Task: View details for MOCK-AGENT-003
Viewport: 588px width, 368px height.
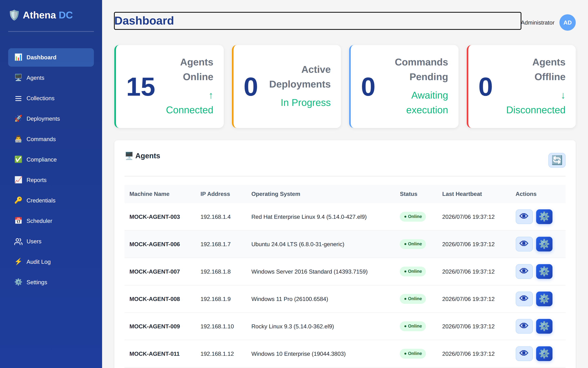Action: 524,217
